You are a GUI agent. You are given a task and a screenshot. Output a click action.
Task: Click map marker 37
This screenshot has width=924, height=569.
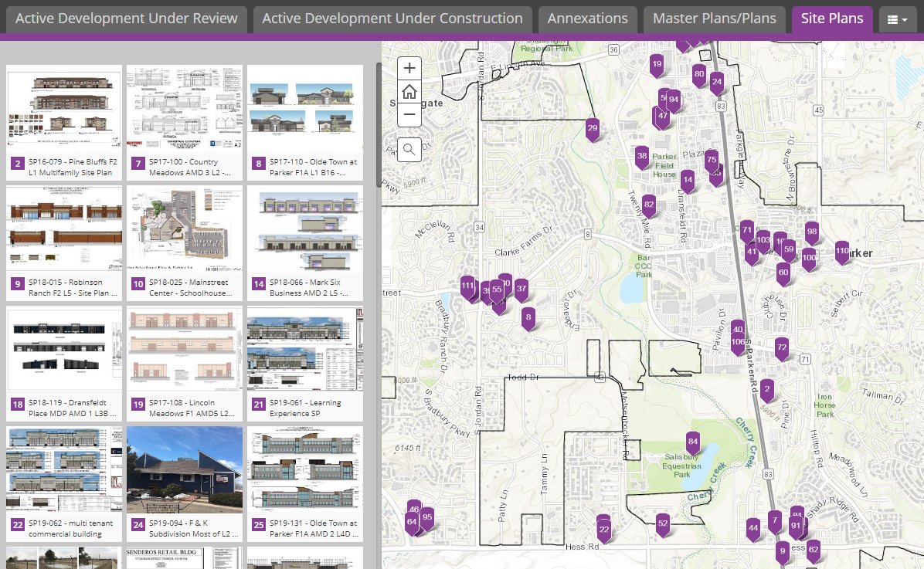(521, 290)
